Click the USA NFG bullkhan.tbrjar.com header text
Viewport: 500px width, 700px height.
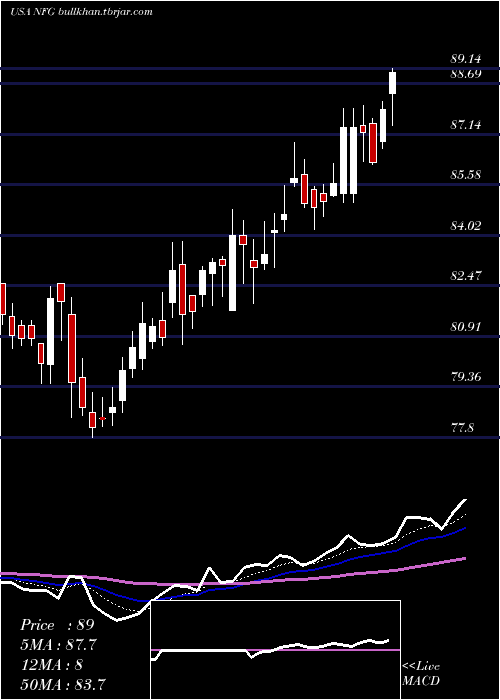pos(81,11)
